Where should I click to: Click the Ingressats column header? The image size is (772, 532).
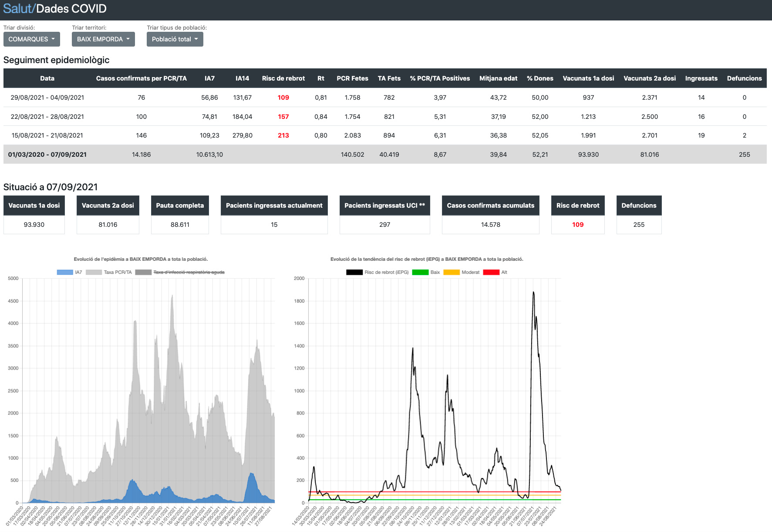tap(701, 78)
